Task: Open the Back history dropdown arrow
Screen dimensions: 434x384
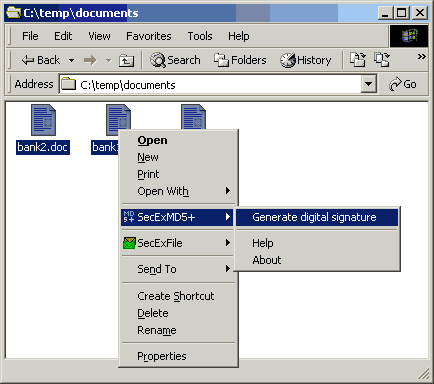Action: [x=71, y=61]
